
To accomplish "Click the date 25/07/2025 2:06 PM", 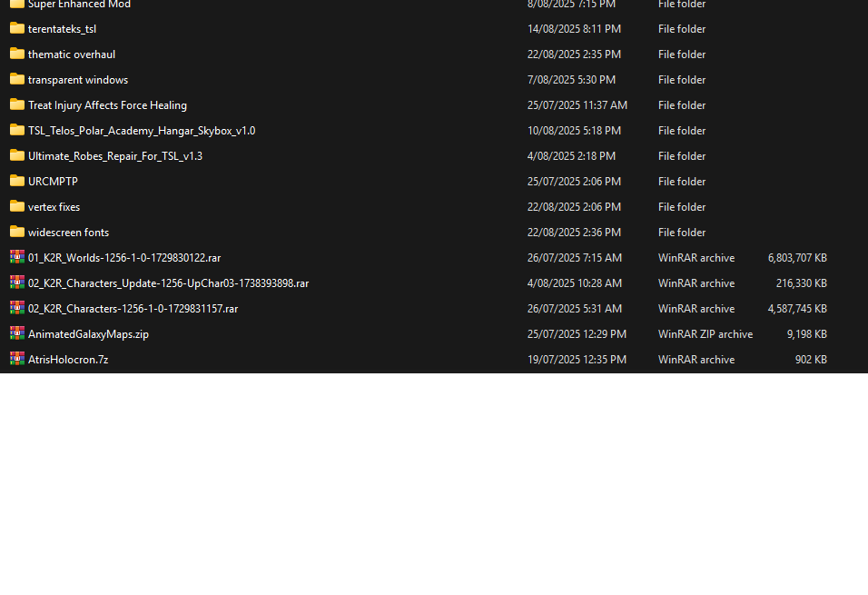I will coord(574,182).
